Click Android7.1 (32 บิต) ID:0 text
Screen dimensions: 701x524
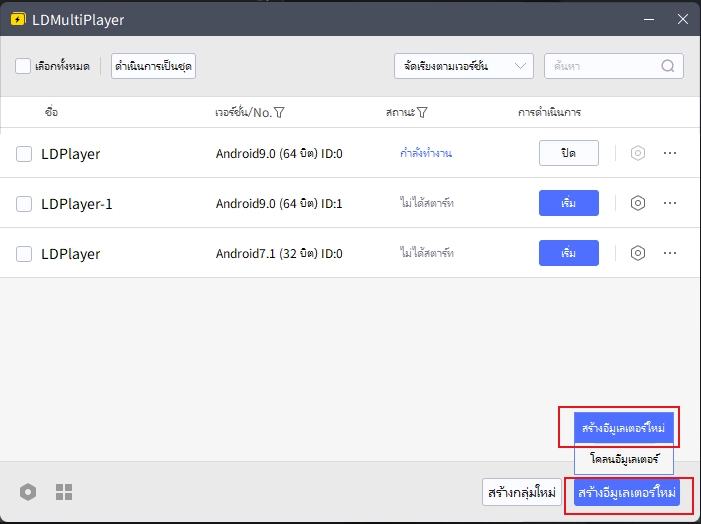(279, 254)
